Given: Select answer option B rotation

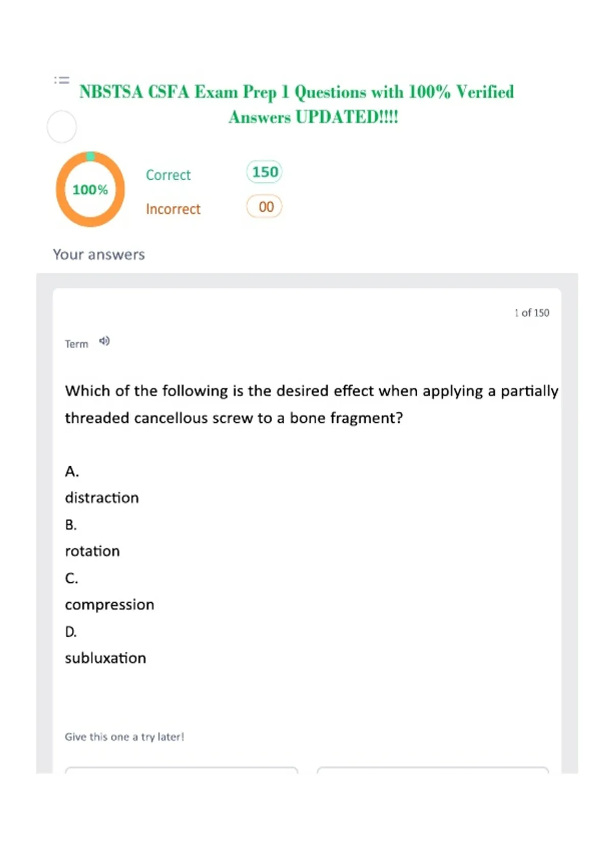Looking at the screenshot, I should click(92, 538).
